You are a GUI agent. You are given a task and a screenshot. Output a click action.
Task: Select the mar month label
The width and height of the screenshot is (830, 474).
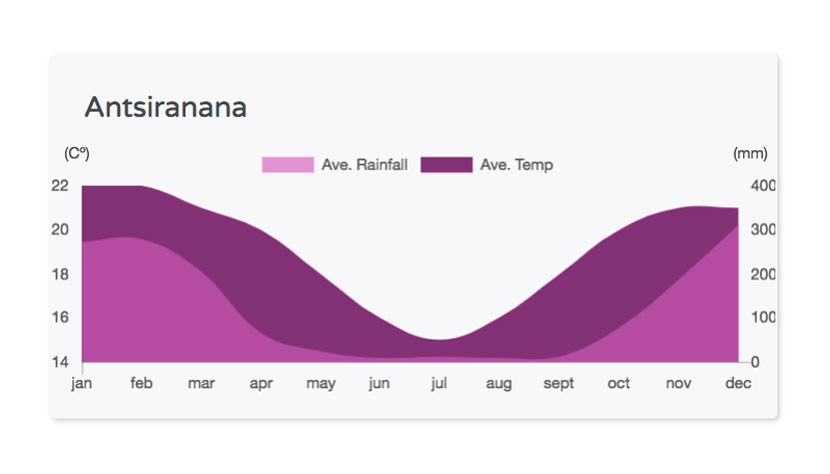[201, 383]
